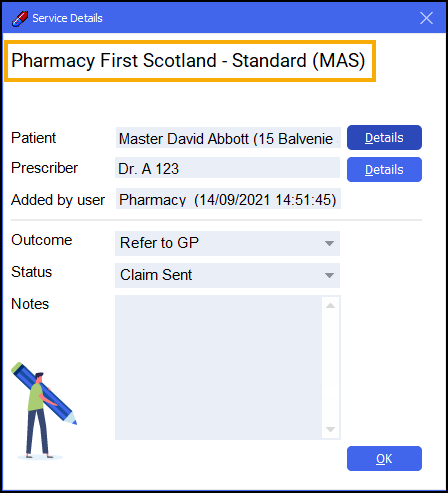448x493 pixels.
Task: Click the capsule icon in title bar
Action: (x=20, y=18)
